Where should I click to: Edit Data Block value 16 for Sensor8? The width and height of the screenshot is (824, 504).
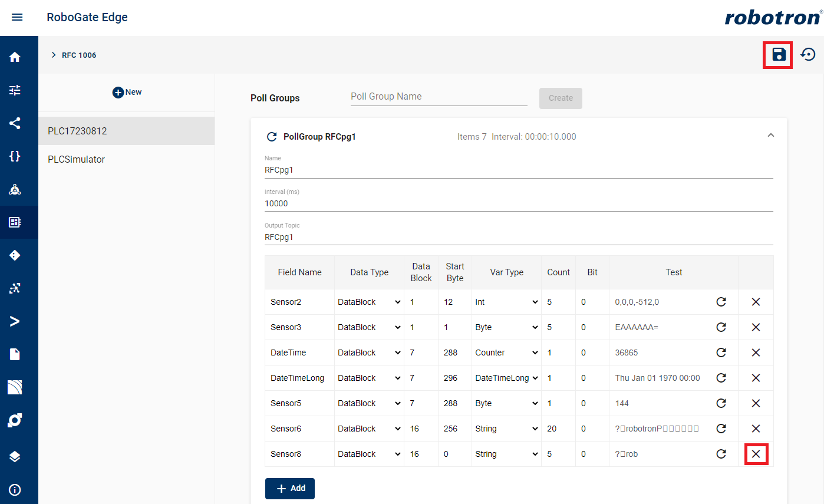(421, 454)
